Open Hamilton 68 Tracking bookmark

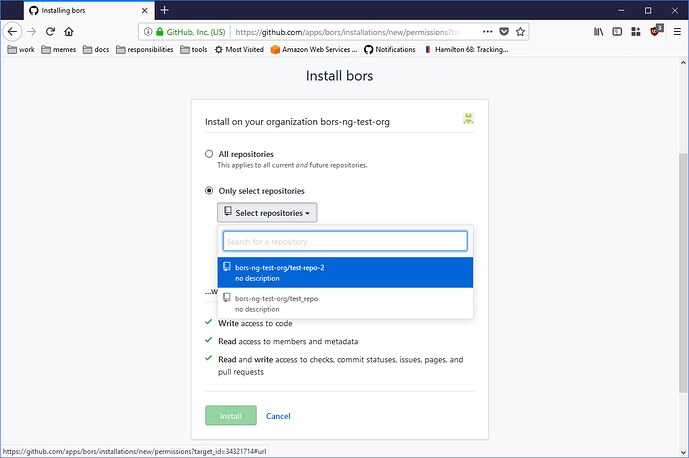click(466, 50)
